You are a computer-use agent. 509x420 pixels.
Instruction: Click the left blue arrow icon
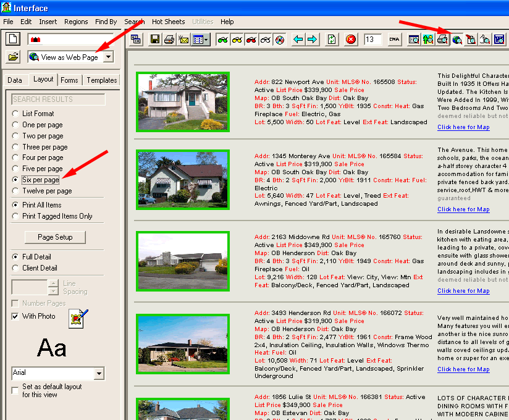(x=298, y=40)
